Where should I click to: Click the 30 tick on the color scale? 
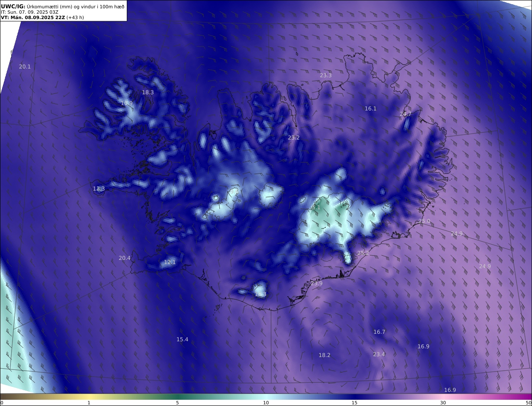tap(443, 403)
